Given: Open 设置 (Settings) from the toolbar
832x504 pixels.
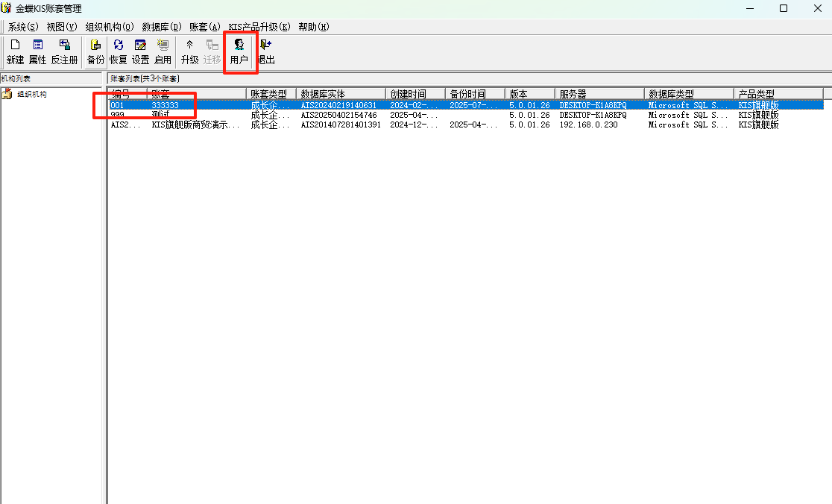Looking at the screenshot, I should pyautogui.click(x=140, y=51).
